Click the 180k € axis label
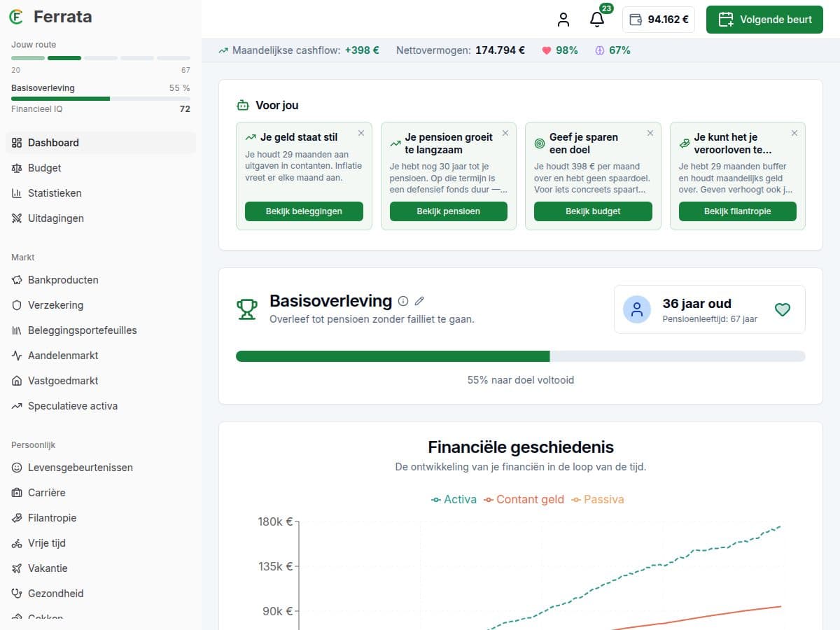The image size is (840, 630). click(274, 521)
